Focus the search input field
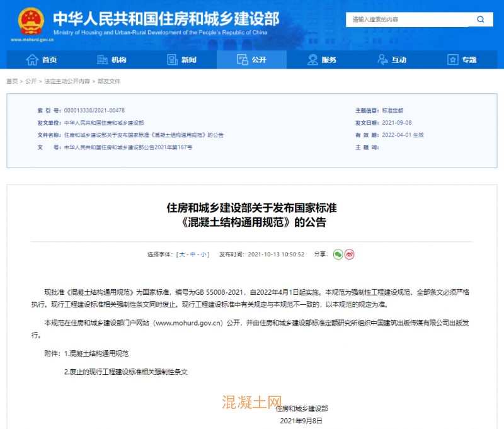The height and width of the screenshot is (429, 504). 407,20
